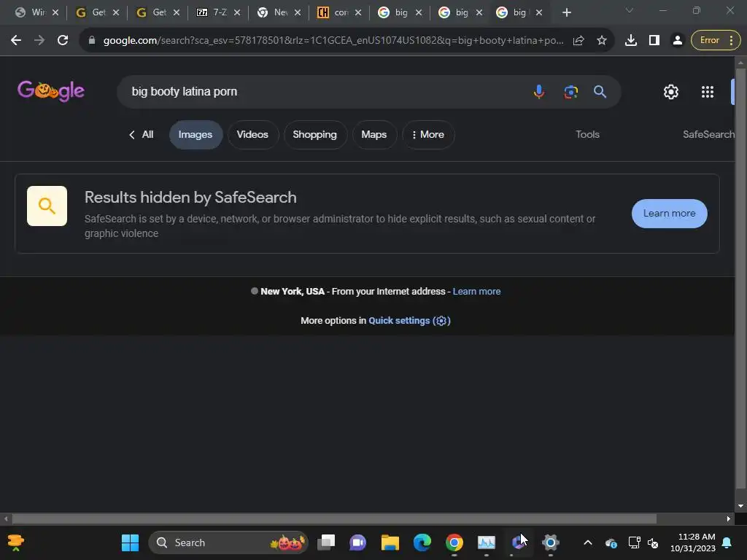Click the Chrome taskbar icon

point(454,542)
